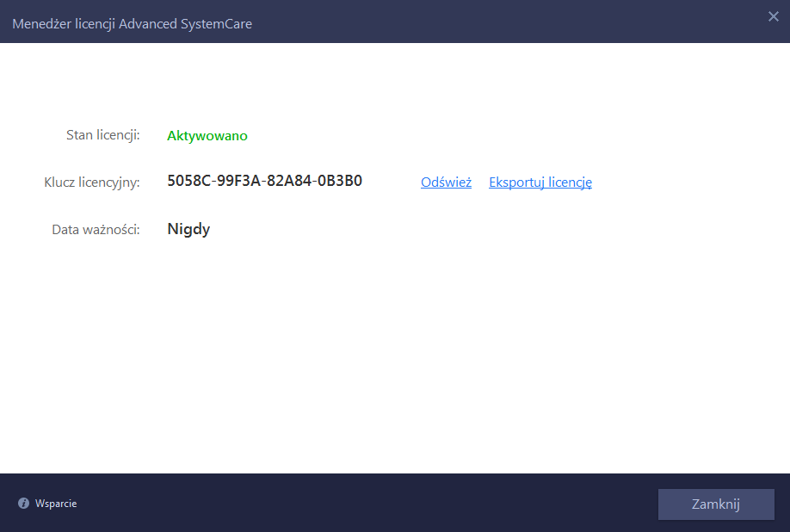This screenshot has height=532, width=790.
Task: Click the Aktywowano status text
Action: (x=207, y=135)
